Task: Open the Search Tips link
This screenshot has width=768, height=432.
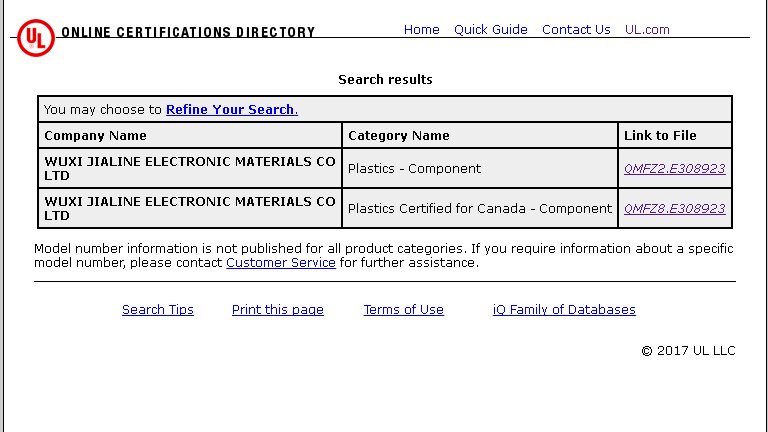Action: click(158, 310)
